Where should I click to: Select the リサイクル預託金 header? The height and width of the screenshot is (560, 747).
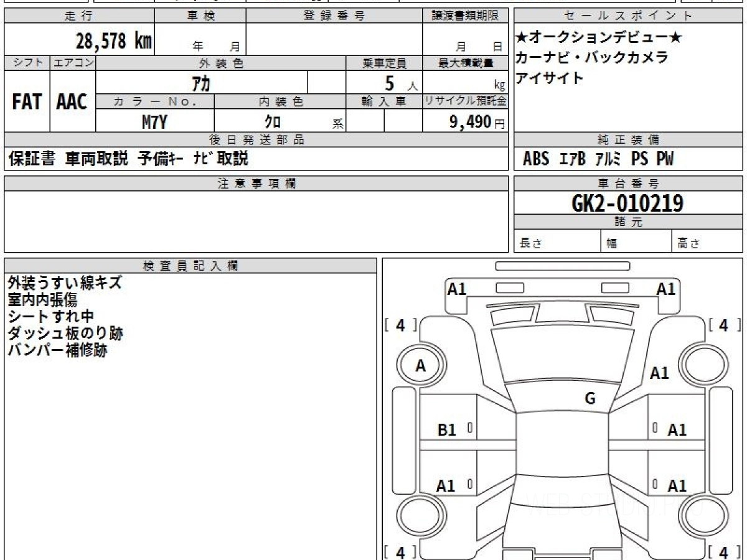[465, 102]
